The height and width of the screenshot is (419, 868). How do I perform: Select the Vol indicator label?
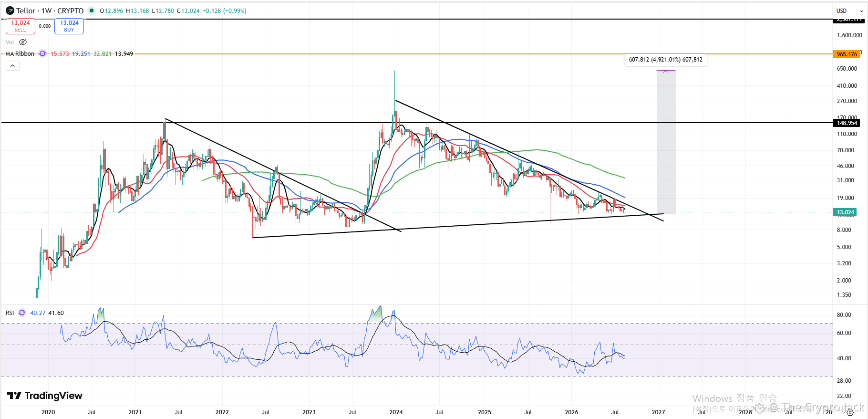tap(10, 42)
